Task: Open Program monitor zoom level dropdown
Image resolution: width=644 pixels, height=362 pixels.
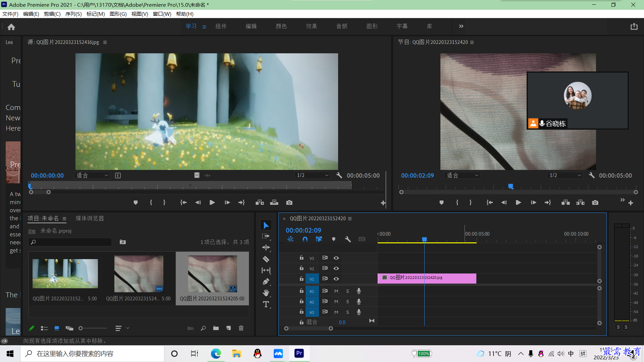Action: tap(462, 175)
